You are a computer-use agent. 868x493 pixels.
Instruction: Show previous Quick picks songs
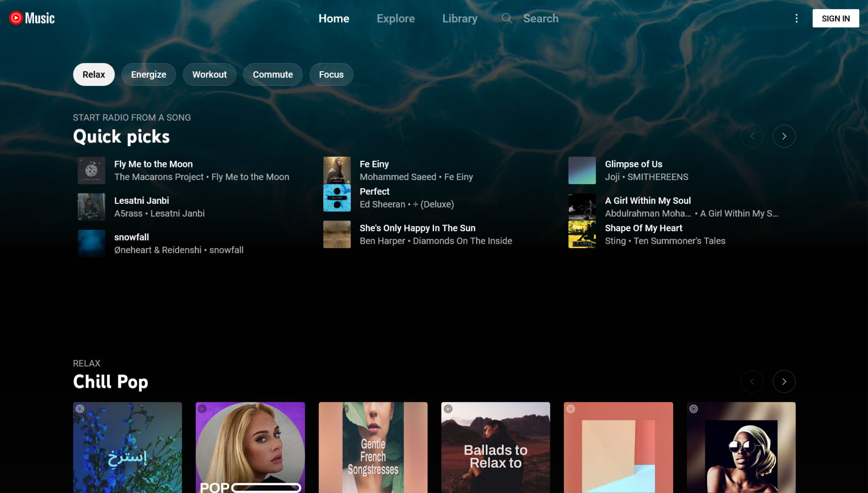click(x=752, y=136)
